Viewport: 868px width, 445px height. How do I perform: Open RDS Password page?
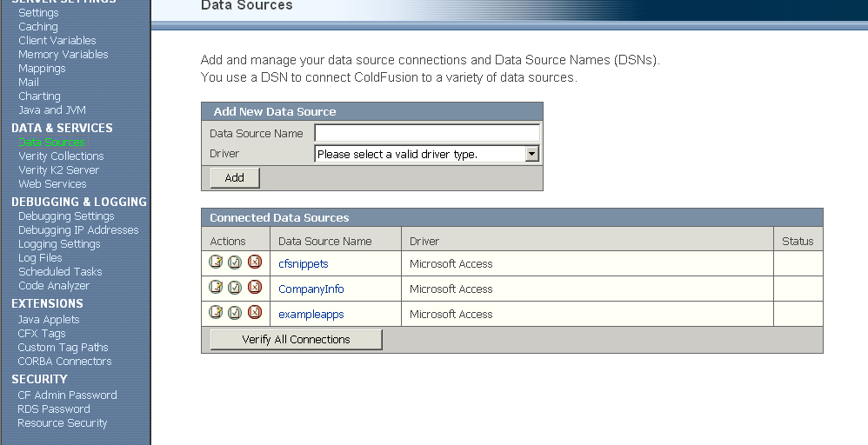[54, 409]
